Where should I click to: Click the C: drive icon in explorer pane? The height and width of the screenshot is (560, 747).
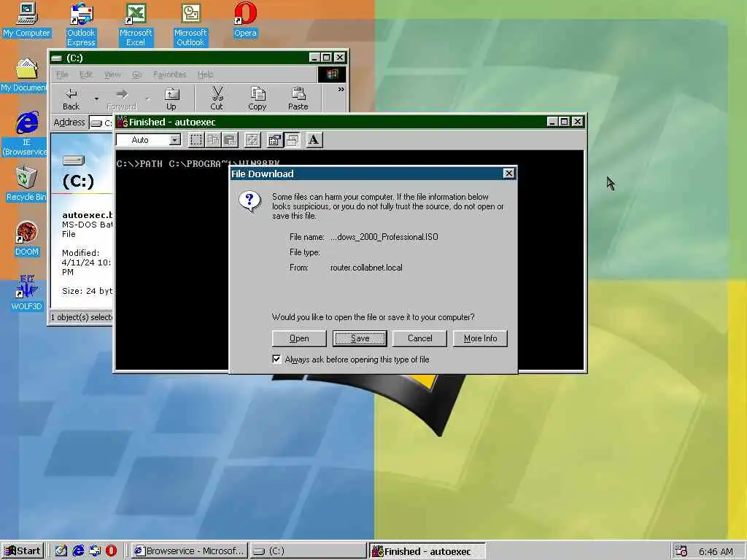click(74, 160)
